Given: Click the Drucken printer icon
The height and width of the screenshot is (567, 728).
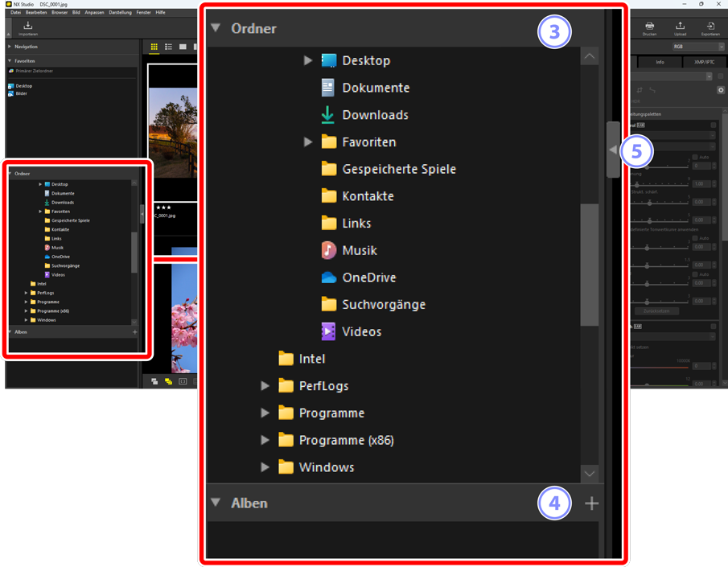Looking at the screenshot, I should (649, 28).
